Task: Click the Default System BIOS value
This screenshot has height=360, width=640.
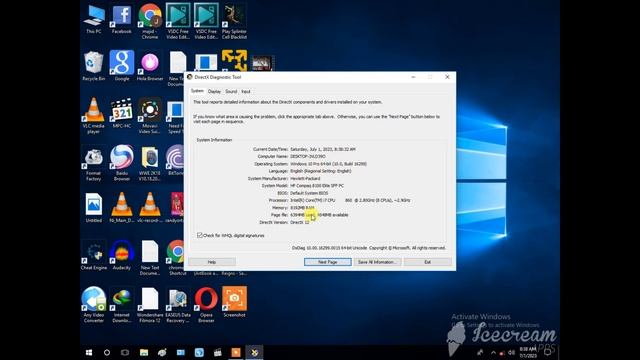Action: [x=309, y=193]
